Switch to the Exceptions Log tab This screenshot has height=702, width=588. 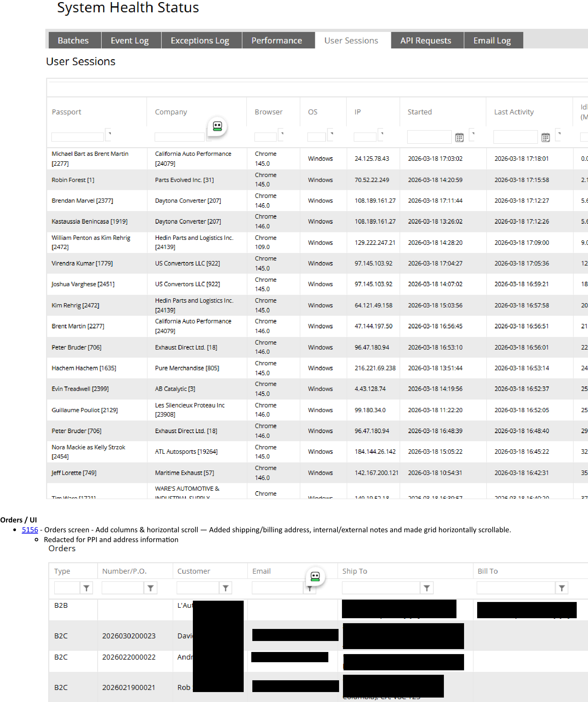pyautogui.click(x=200, y=40)
